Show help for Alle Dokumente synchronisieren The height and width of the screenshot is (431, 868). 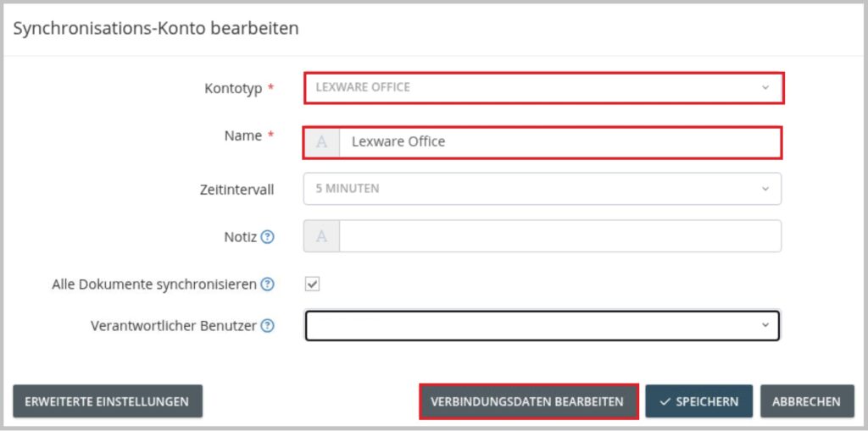pyautogui.click(x=267, y=285)
